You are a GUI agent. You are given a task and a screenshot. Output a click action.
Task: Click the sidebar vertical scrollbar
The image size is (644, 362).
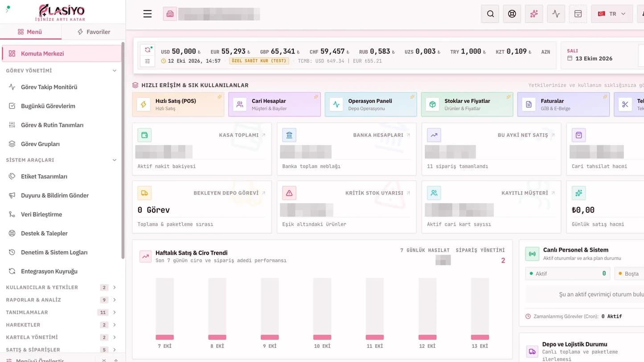(x=123, y=150)
